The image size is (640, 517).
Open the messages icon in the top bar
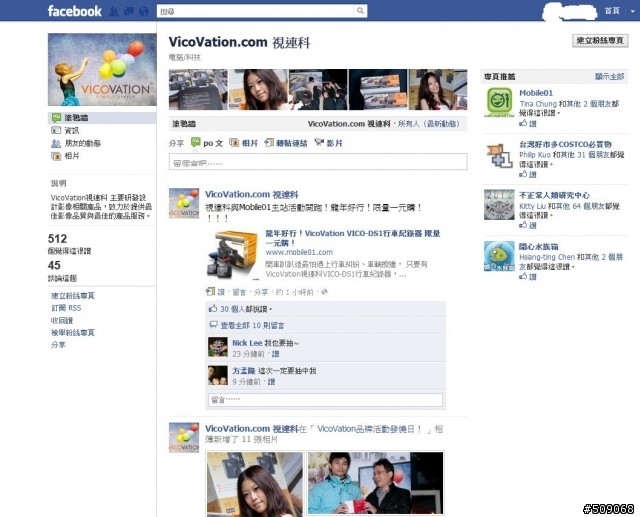(x=129, y=11)
